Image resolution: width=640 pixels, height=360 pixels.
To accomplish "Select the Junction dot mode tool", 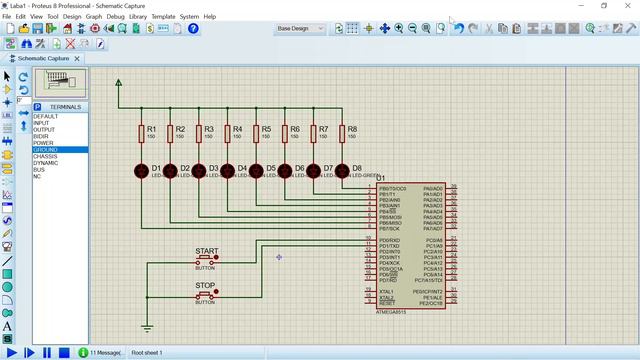I will tap(7, 102).
